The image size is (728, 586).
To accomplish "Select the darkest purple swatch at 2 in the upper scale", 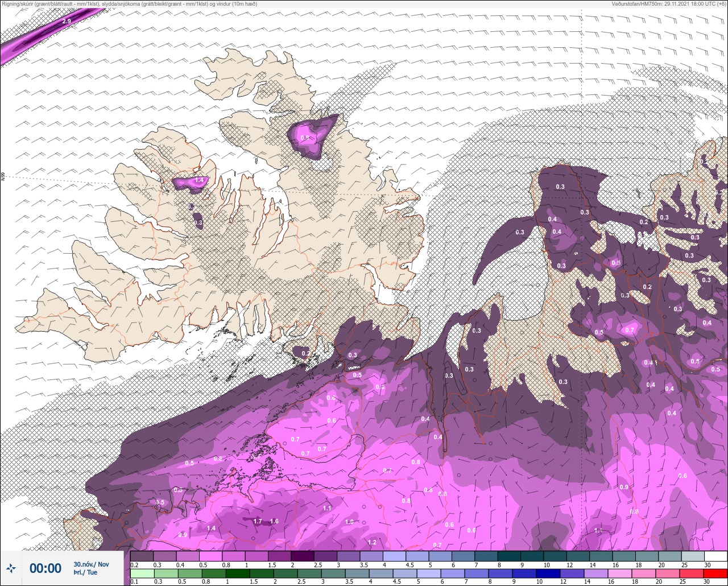I will tap(303, 556).
